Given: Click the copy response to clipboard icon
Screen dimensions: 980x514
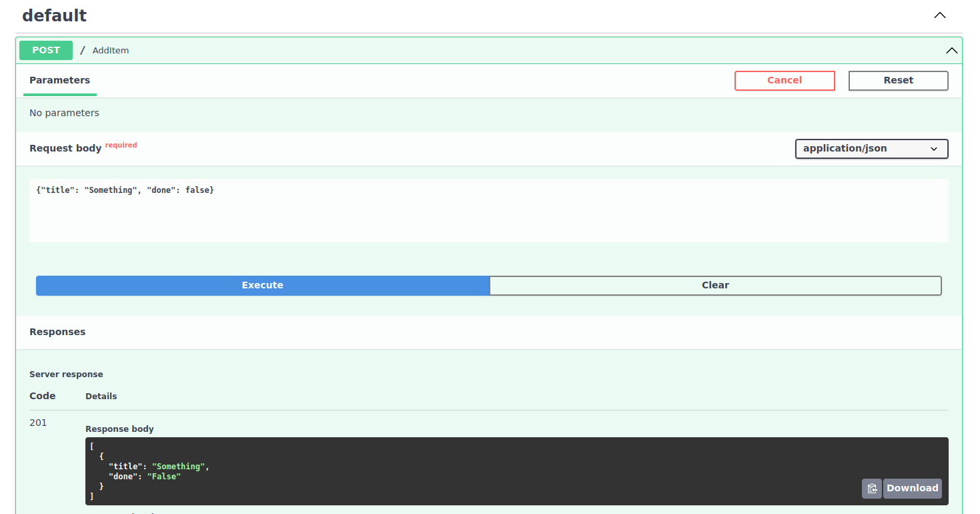Looking at the screenshot, I should 871,488.
